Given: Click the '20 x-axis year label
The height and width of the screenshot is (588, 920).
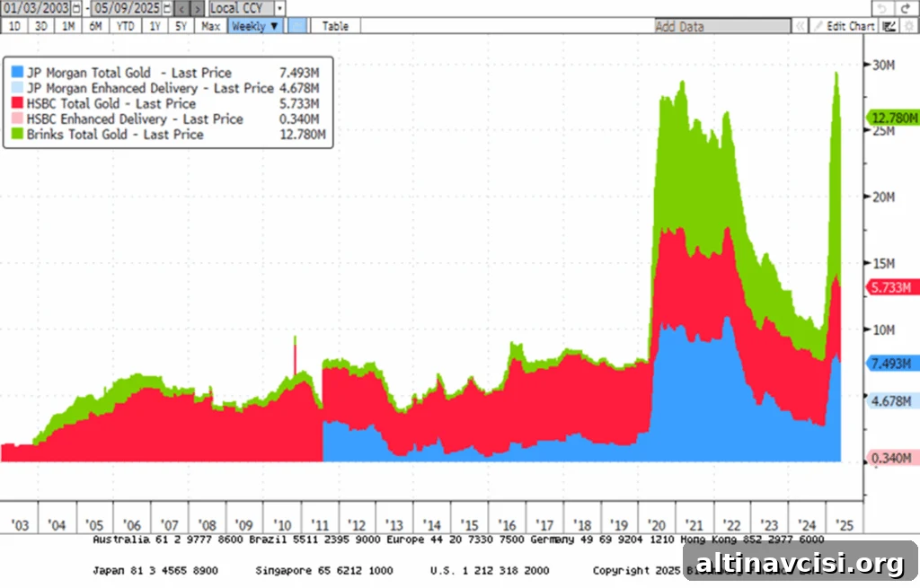Looking at the screenshot, I should [657, 524].
